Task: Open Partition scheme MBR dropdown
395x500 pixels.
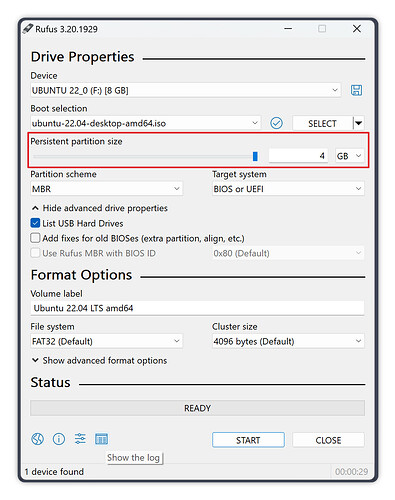Action: (106, 189)
